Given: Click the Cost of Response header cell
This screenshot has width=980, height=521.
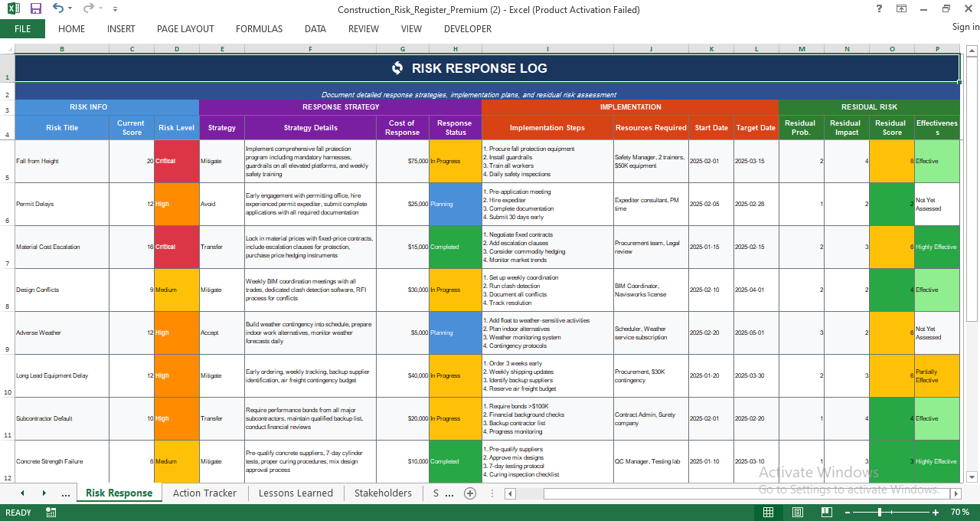Looking at the screenshot, I should 402,128.
